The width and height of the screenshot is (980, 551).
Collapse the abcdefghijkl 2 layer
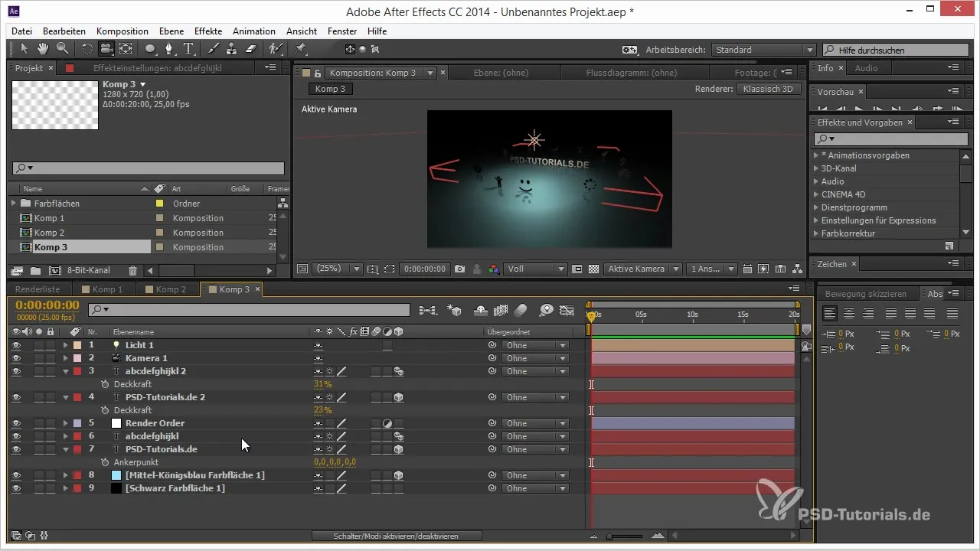pos(65,371)
